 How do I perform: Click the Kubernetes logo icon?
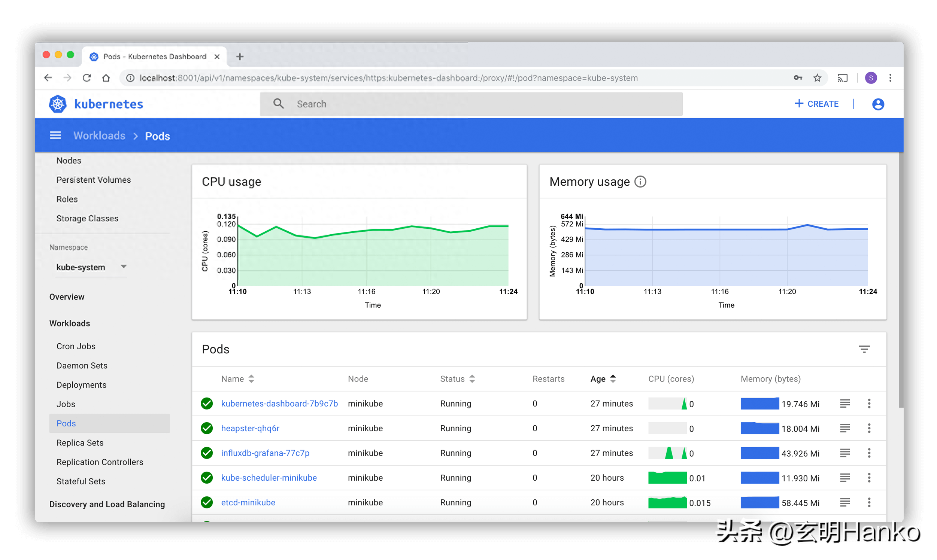[58, 104]
